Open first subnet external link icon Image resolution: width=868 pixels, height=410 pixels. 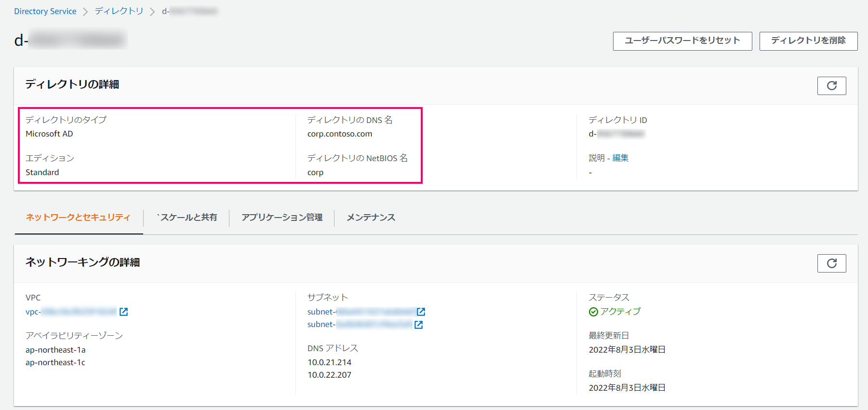[x=421, y=312]
